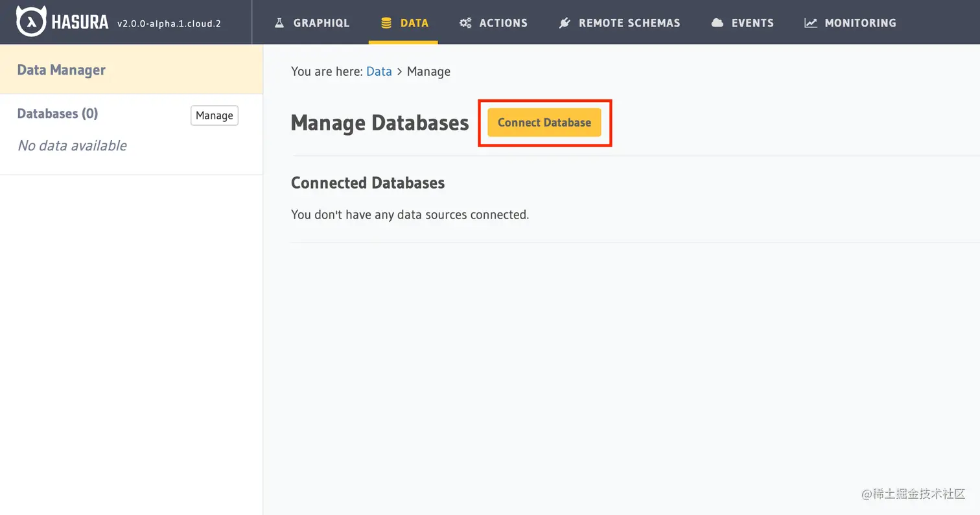Click the version number v2.0.0-alpha.1.cloud.2

pyautogui.click(x=169, y=23)
